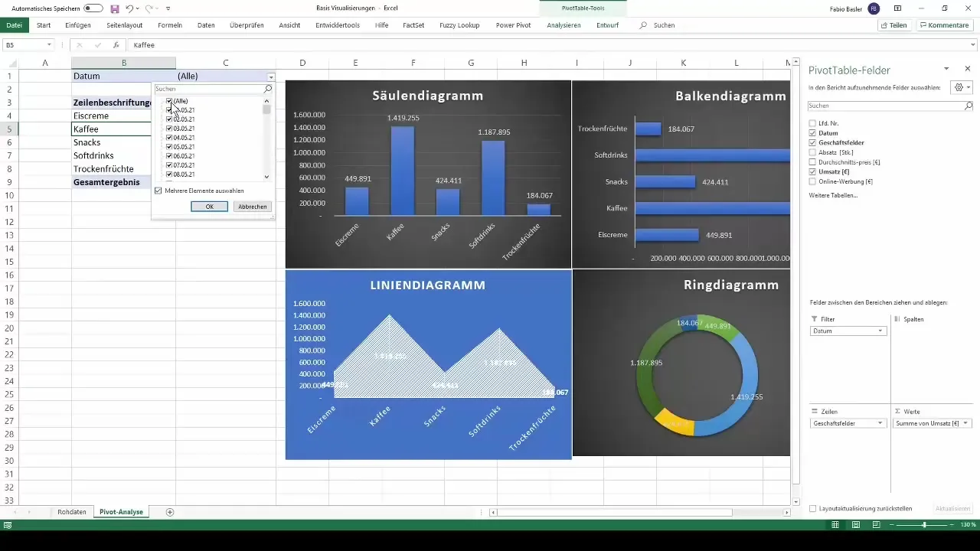
Task: Click the zoom slider handle in status bar
Action: click(x=924, y=525)
